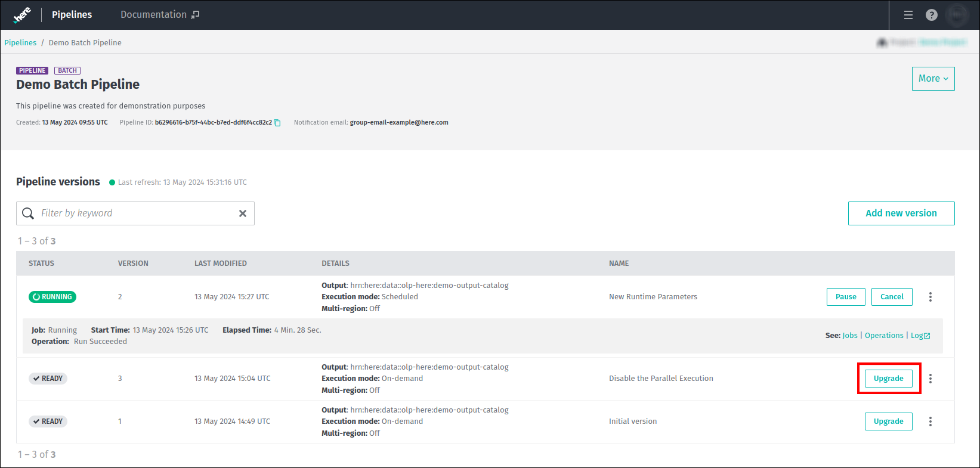The image size is (980, 468).
Task: Select the 'New Runtime Parameters' name
Action: (x=653, y=297)
